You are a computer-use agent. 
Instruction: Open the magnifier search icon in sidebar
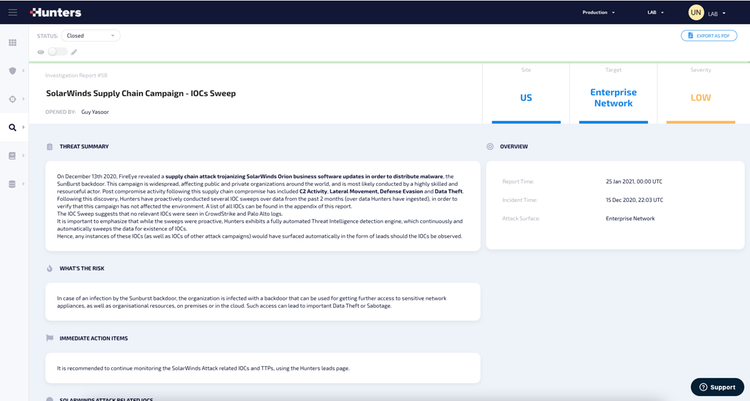12,127
